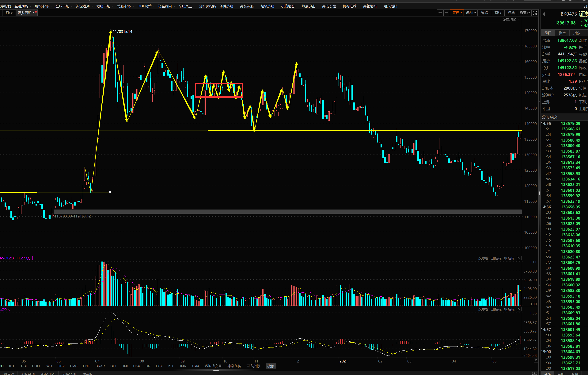Jump to latest bars with double-arrow icon

pos(536,360)
